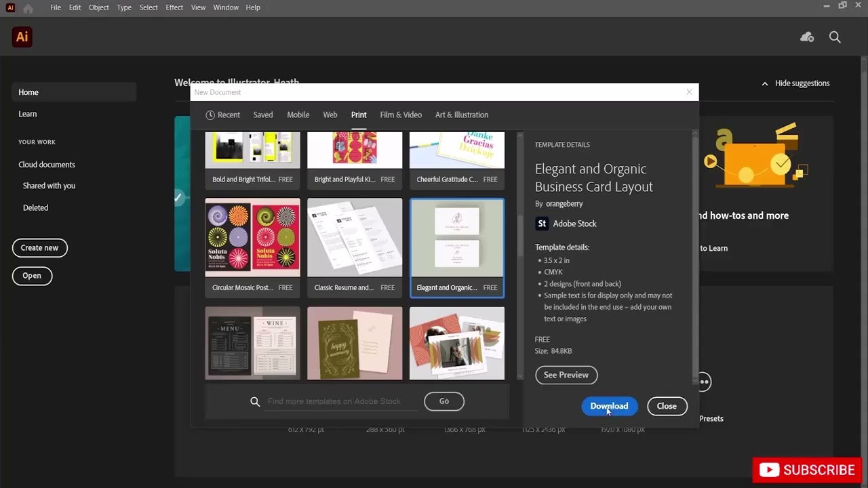
Task: Open the View menu
Action: (x=198, y=7)
